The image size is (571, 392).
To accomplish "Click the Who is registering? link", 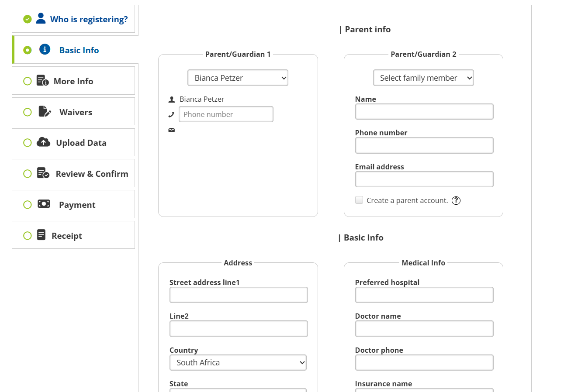I will pyautogui.click(x=89, y=19).
